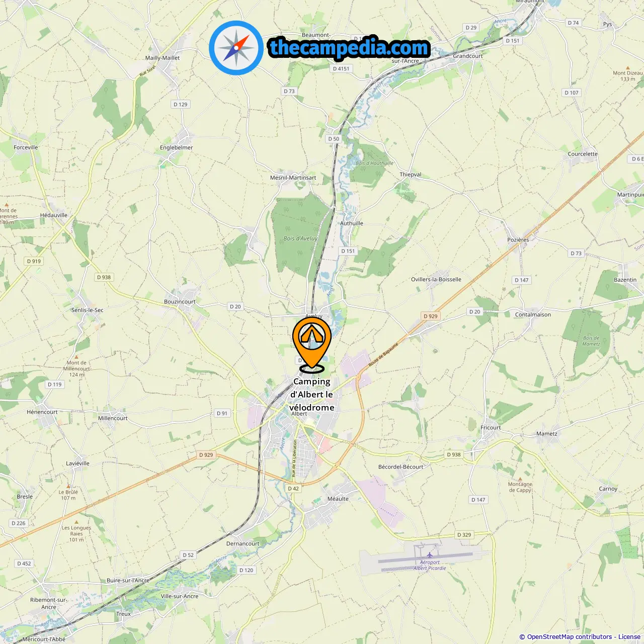Select the Bois d'Aveluy forest label

[x=300, y=238]
